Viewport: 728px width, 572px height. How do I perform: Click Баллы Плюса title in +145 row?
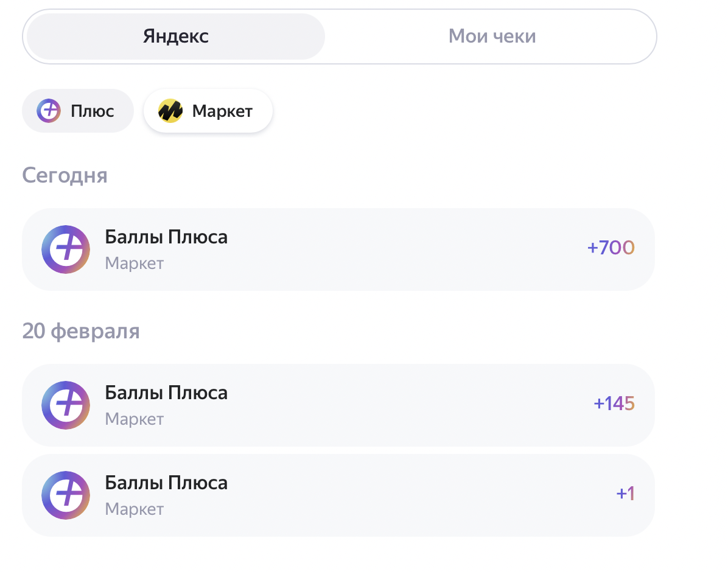tap(166, 392)
